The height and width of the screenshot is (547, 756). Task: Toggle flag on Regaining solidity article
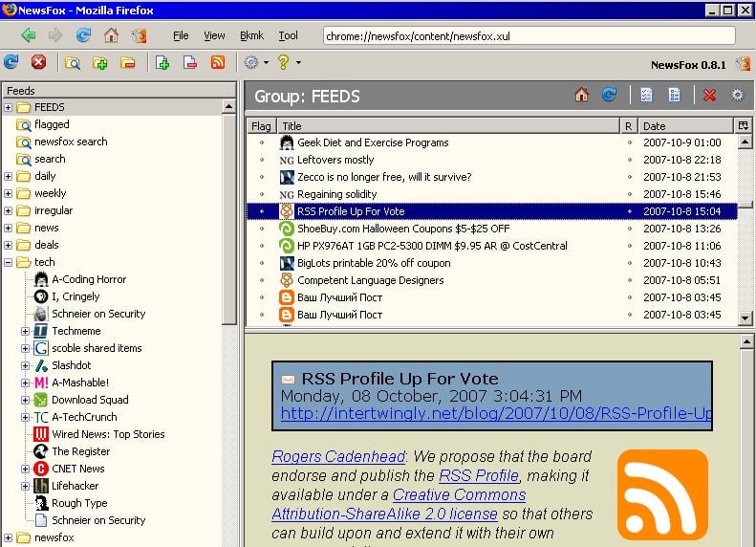click(x=262, y=194)
